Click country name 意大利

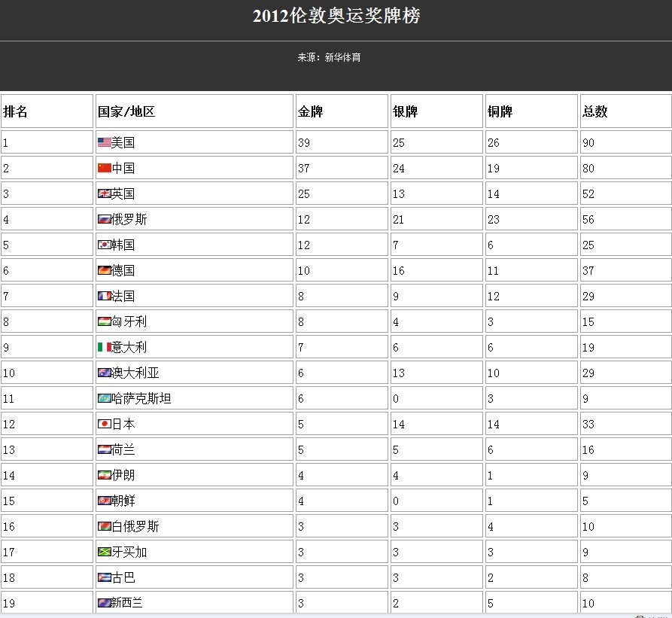coord(129,347)
